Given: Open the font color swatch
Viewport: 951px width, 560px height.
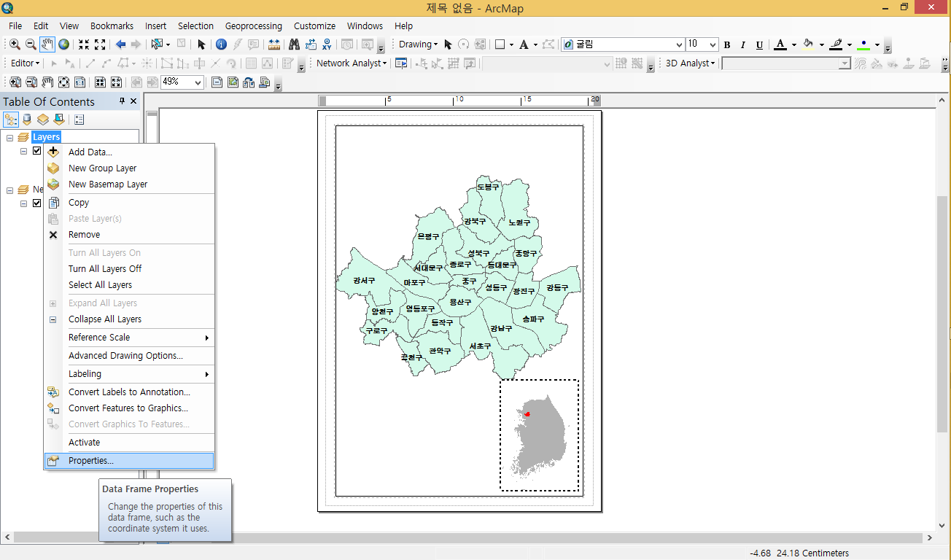Looking at the screenshot, I should coord(780,45).
